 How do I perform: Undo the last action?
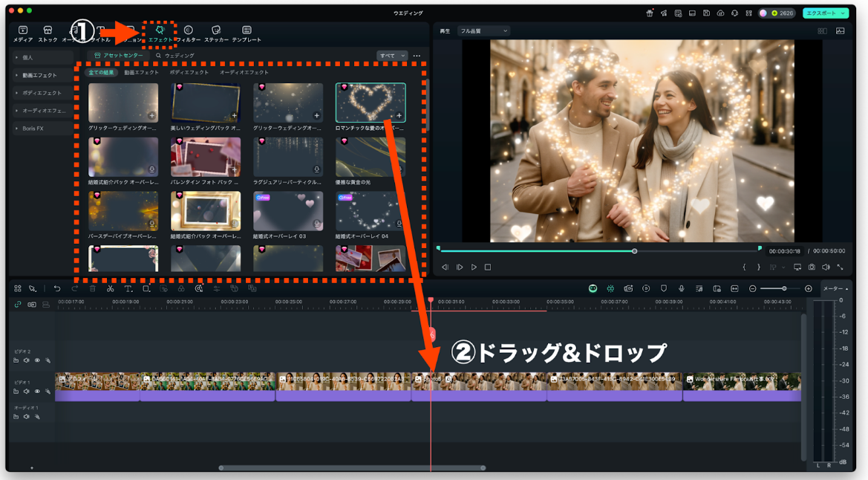pyautogui.click(x=57, y=289)
